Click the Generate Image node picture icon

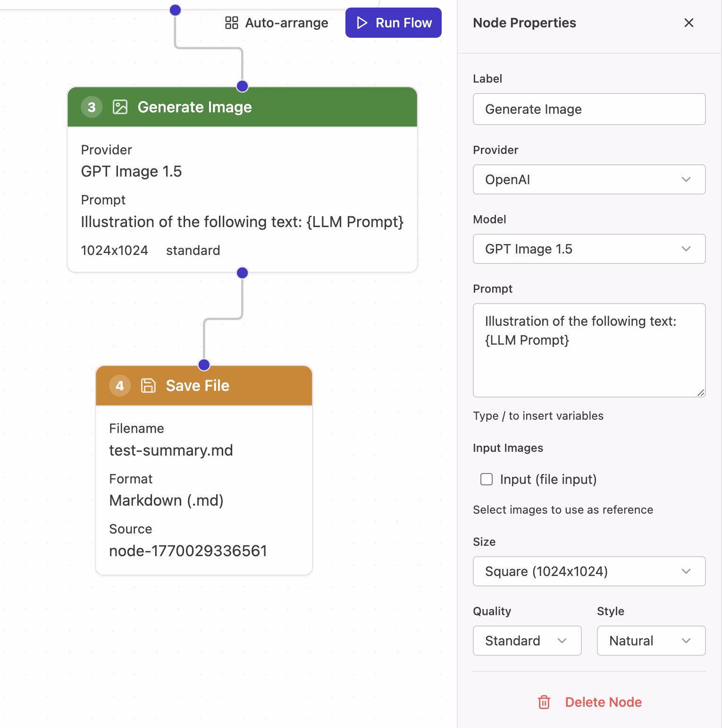(x=120, y=107)
